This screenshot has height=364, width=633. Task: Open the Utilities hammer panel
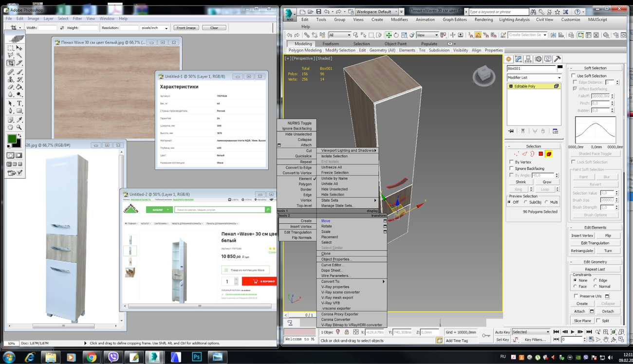click(x=558, y=59)
